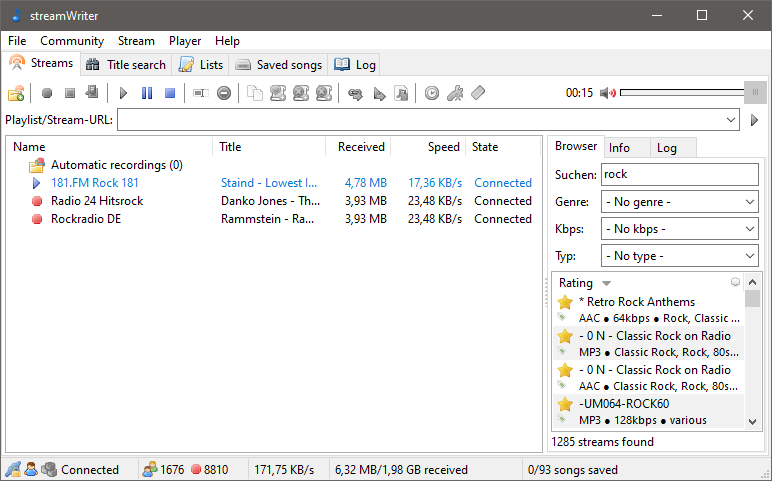Click the play in external player icon
The width and height of the screenshot is (772, 481).
pos(379,93)
